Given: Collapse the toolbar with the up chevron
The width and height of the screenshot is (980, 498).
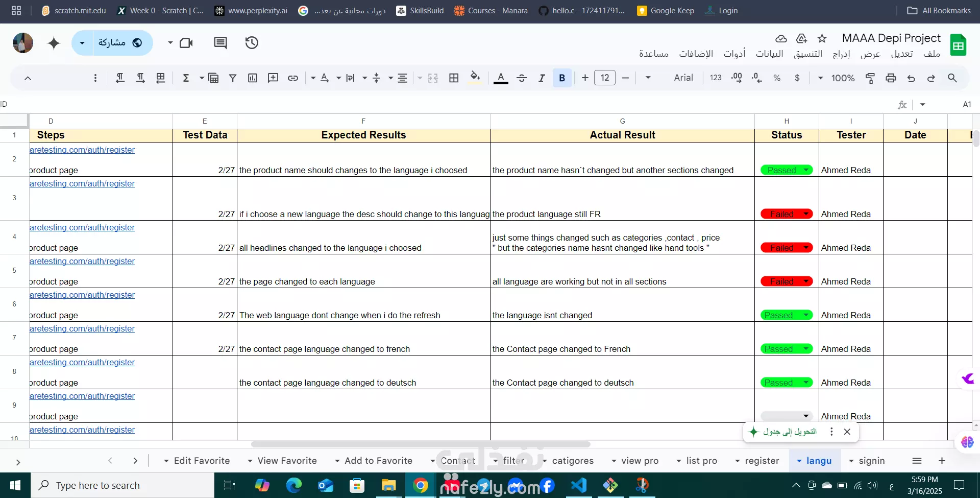Looking at the screenshot, I should click(28, 78).
